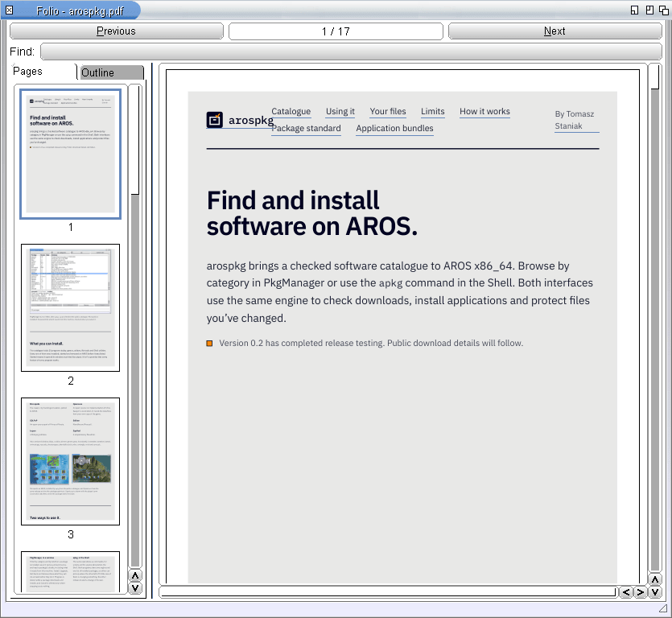Screen dimensions: 672x618
Task: Switch to the Outline tab
Action: pos(111,72)
